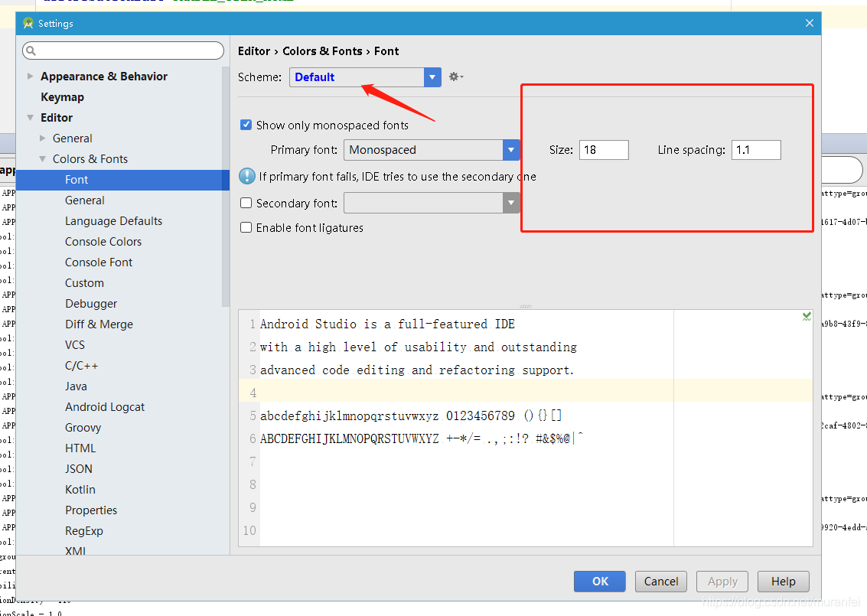The image size is (867, 616).
Task: Click the settings tree vertical scrollbar
Action: [x=225, y=187]
